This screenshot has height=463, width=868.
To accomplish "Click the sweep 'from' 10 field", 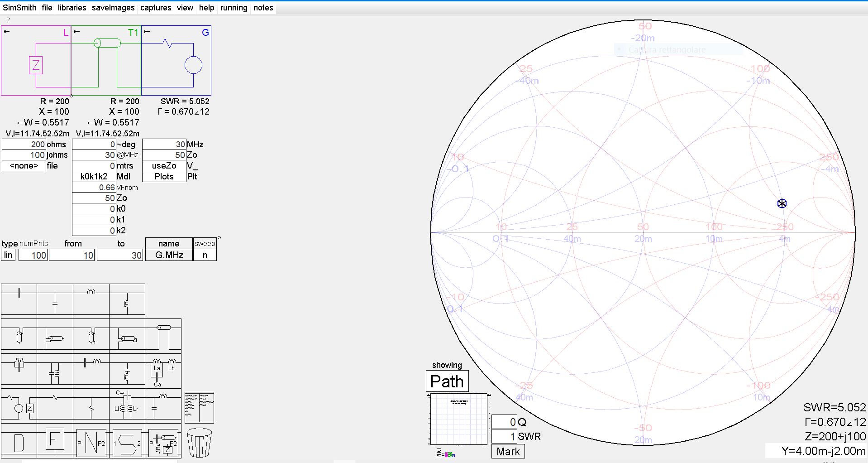I will click(x=72, y=255).
